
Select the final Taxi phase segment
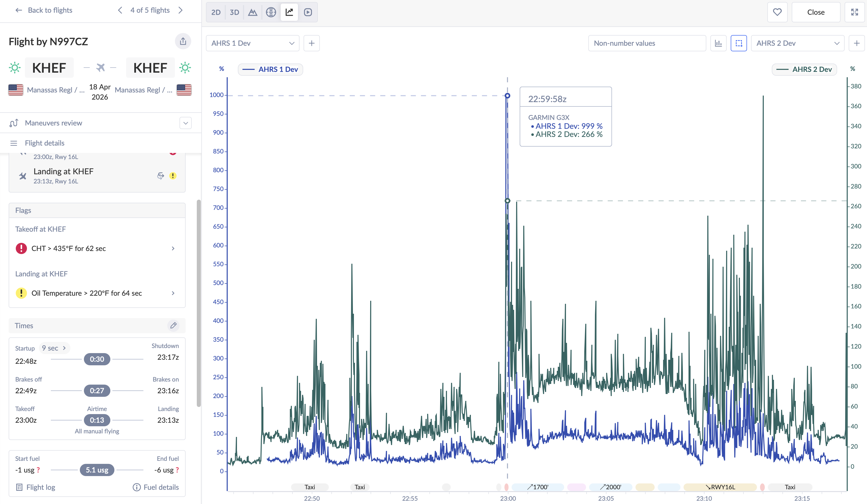coord(790,487)
